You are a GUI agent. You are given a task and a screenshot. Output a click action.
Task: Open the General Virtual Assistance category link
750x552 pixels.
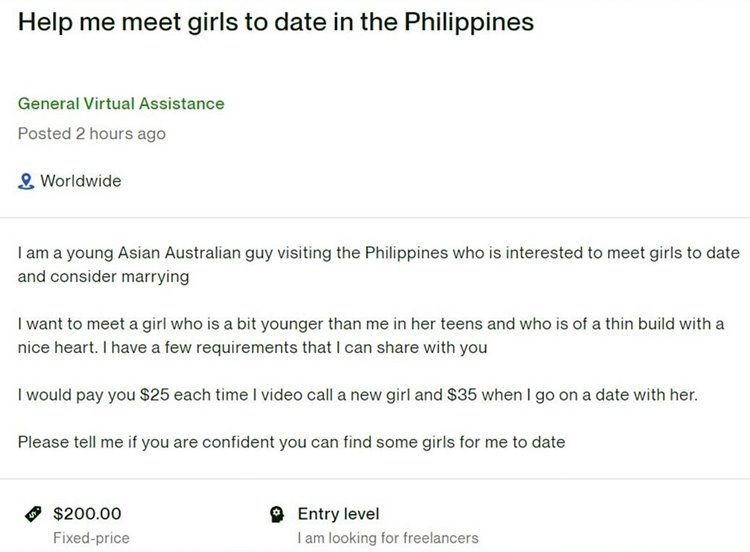tap(121, 103)
